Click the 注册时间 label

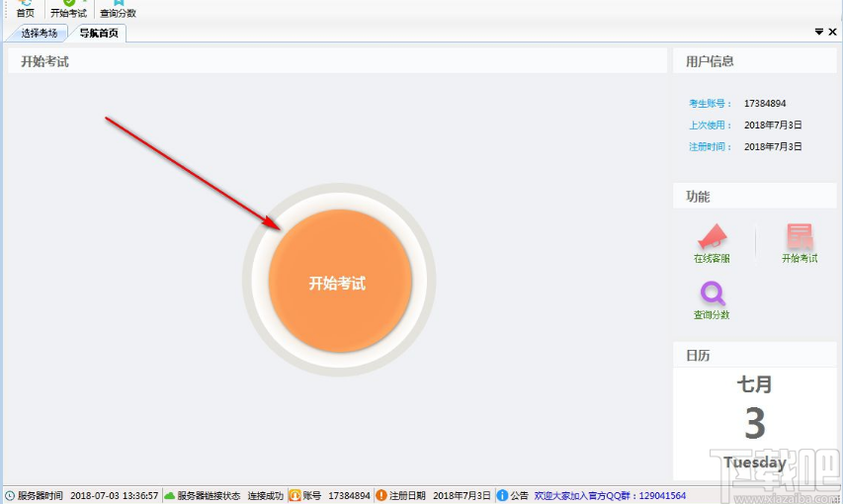click(710, 146)
